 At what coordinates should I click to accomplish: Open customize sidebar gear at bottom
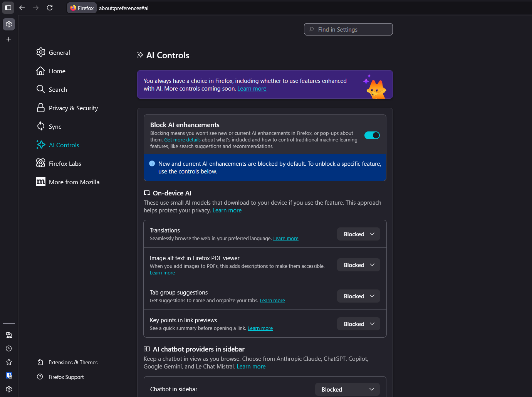[x=9, y=389]
